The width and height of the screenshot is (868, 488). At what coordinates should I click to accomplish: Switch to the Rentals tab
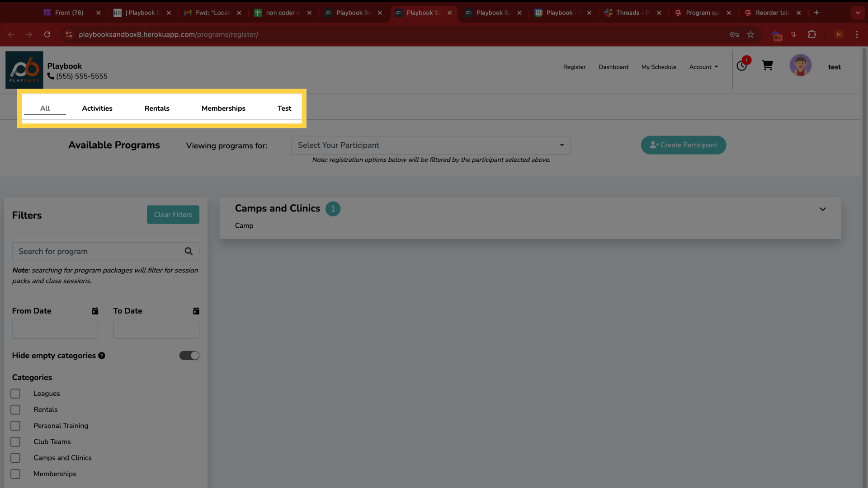click(x=157, y=108)
